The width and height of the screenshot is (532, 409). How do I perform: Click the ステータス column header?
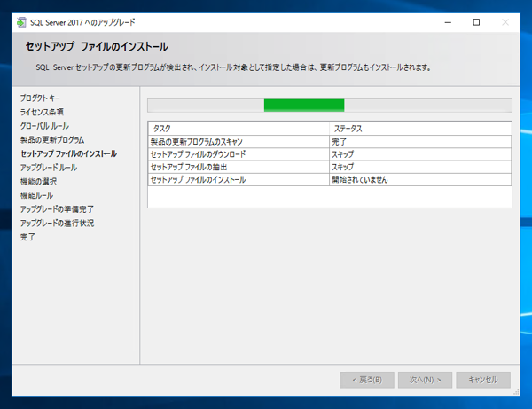click(420, 129)
